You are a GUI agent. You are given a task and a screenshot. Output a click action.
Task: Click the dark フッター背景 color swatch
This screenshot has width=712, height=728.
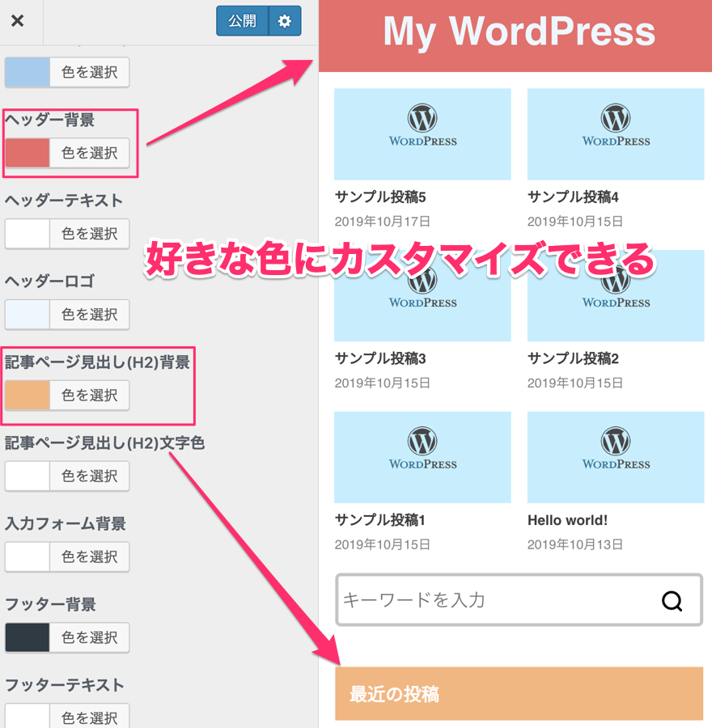tap(28, 637)
